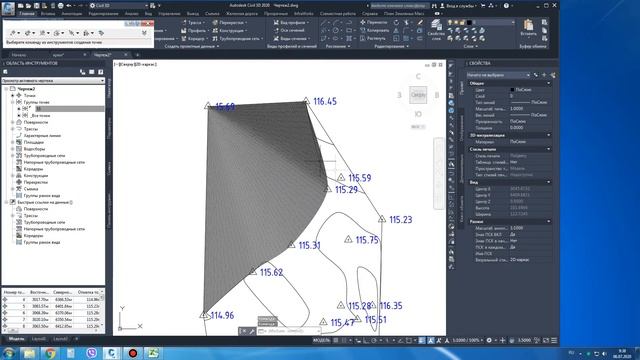Click the Mirror icon in the Редактирование panel
This screenshot has width=640, height=360.
pos(396,31)
